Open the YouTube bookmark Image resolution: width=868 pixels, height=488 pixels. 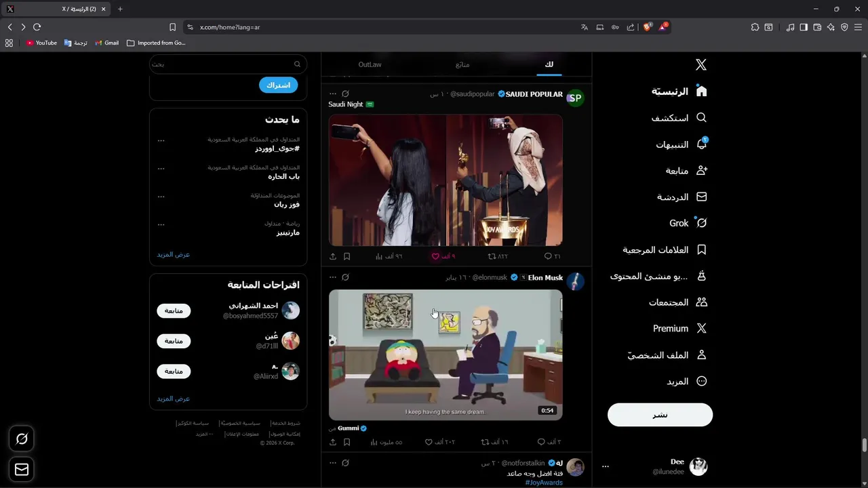click(41, 43)
